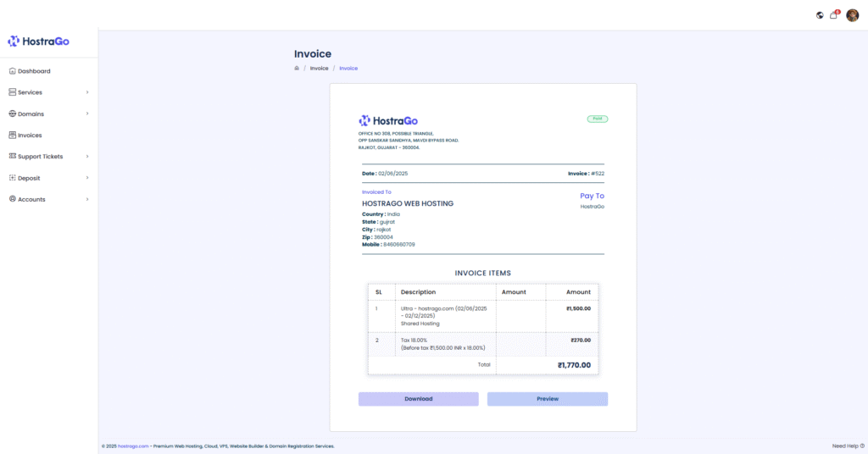Click the Invoice page title
Image resolution: width=868 pixels, height=454 pixels.
[313, 53]
